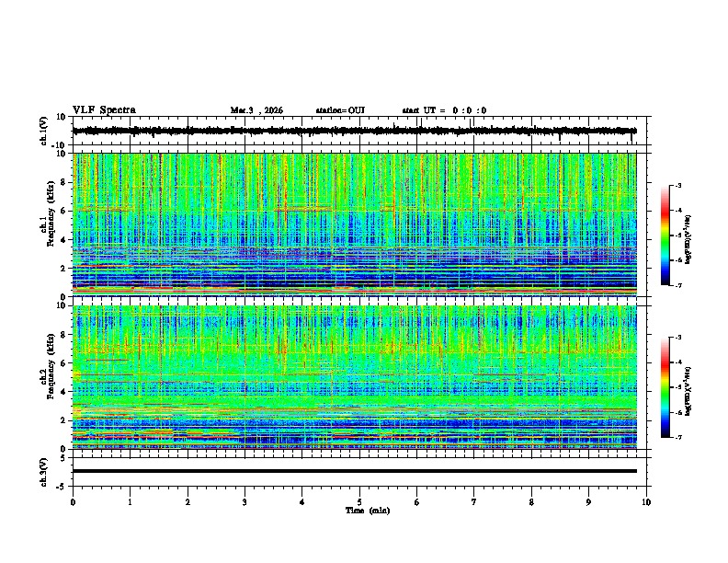Click the ch.1 spectrogram plot area
Screen dimensions: 728x563
[x=354, y=224]
